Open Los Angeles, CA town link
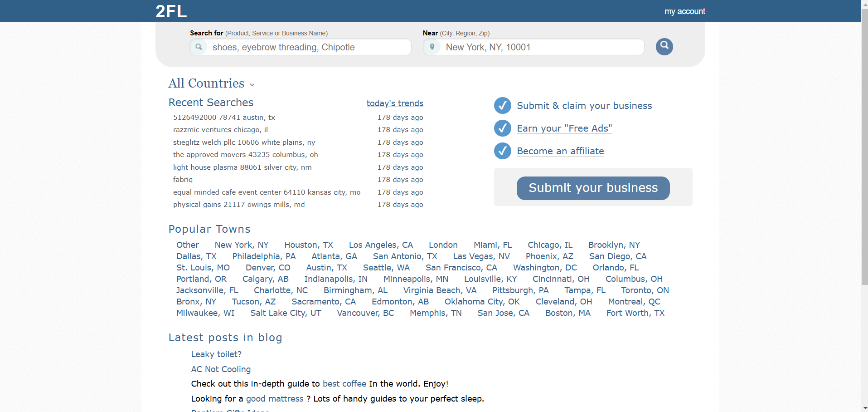 (381, 245)
